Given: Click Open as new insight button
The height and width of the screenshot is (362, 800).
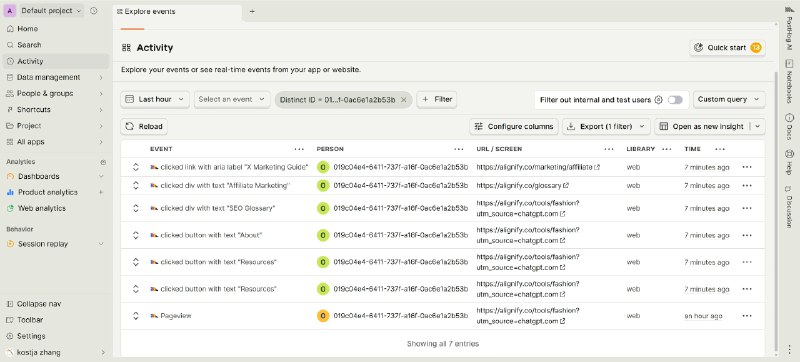Looking at the screenshot, I should [x=702, y=126].
